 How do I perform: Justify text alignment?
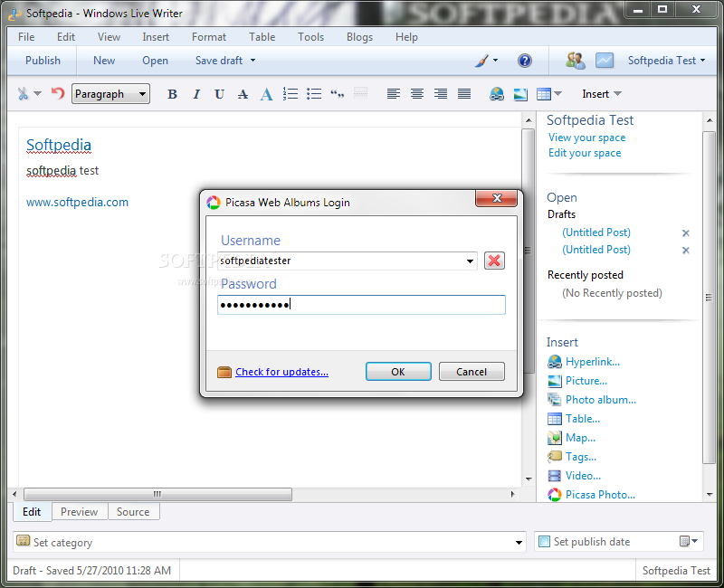point(464,94)
